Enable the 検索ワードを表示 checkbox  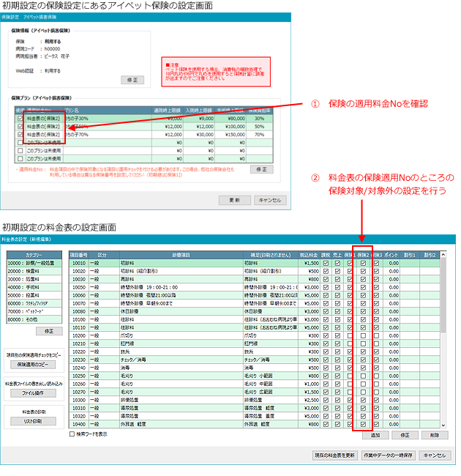point(72,434)
